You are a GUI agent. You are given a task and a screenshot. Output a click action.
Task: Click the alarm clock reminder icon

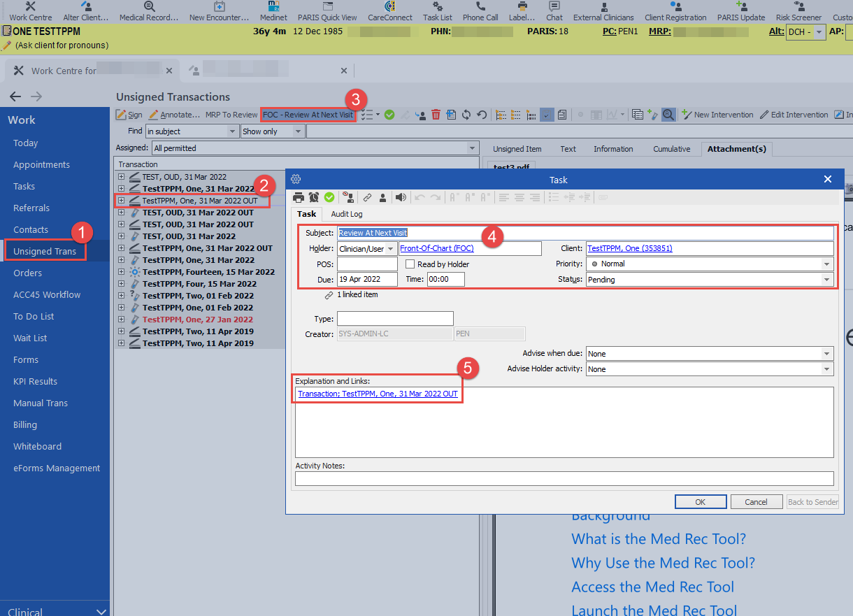click(x=314, y=197)
